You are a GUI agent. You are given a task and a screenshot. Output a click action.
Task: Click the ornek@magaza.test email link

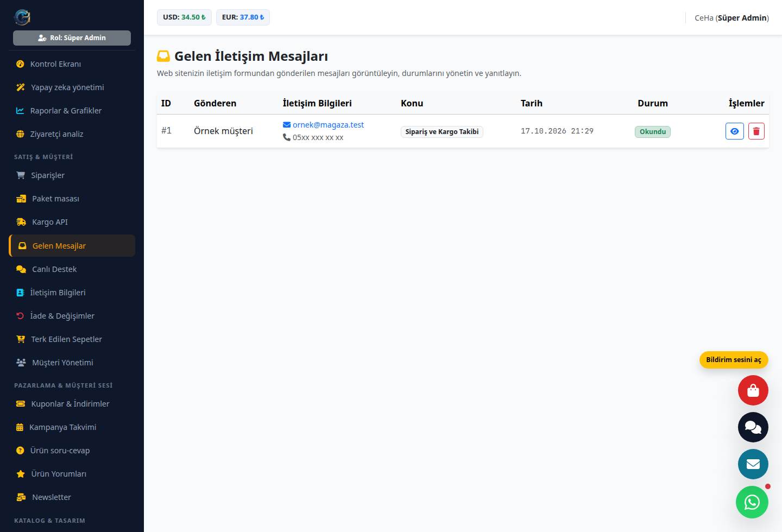(x=328, y=125)
